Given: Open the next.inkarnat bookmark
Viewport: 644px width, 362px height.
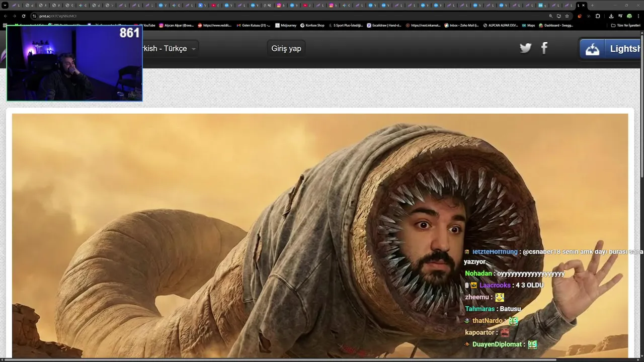Looking at the screenshot, I should 423,25.
